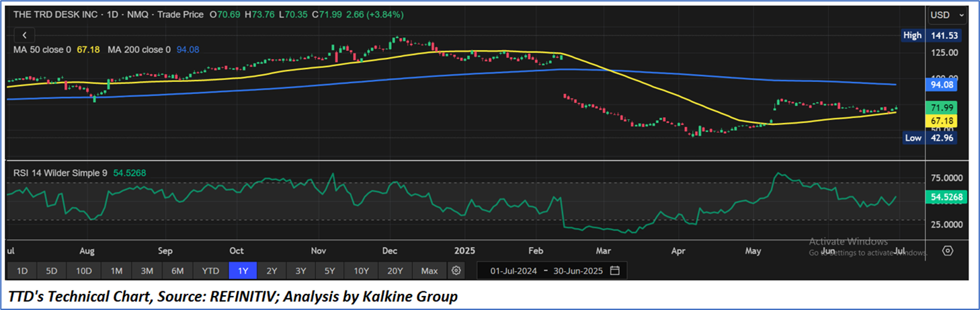
Task: Select the 1M range button
Action: [116, 271]
